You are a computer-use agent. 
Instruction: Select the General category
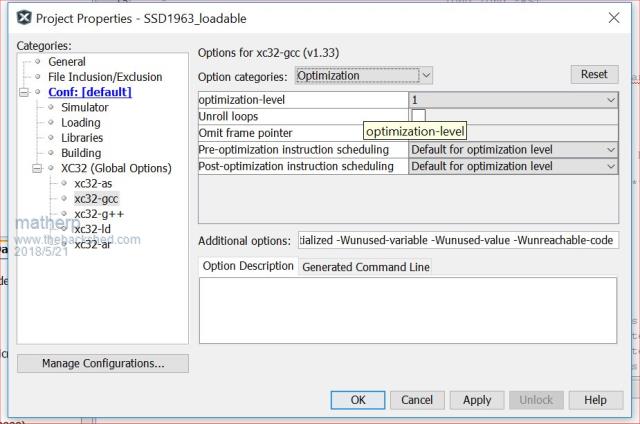pyautogui.click(x=67, y=62)
